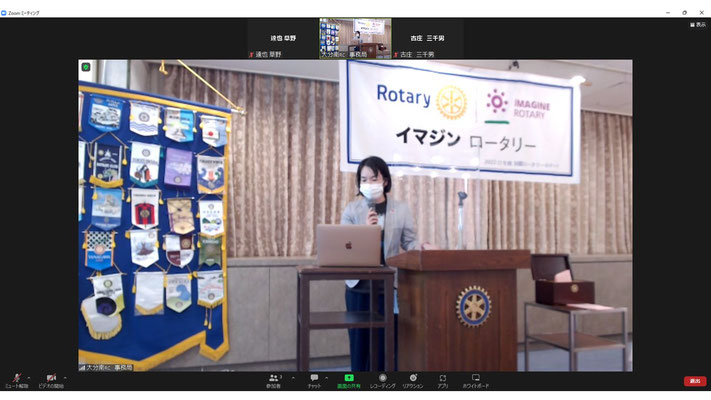Image resolution: width=711 pixels, height=400 pixels.
Task: Click the main speaker name label
Action: 106,367
